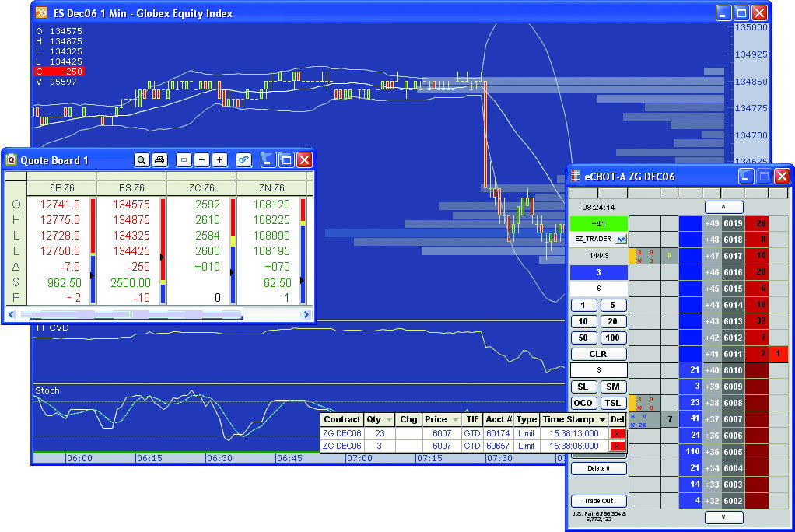The image size is (795, 532).
Task: Click the Quote Board horizontal scrollbar thumb
Action: (x=131, y=314)
